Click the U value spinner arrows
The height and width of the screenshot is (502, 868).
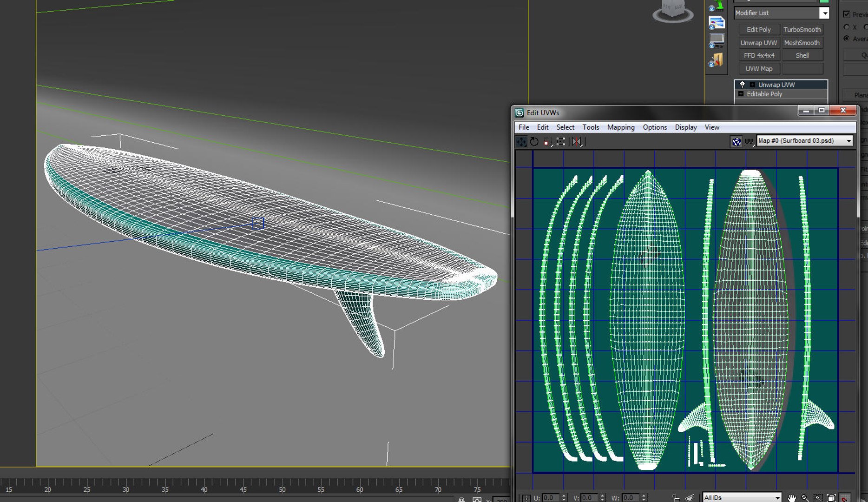coord(564,498)
